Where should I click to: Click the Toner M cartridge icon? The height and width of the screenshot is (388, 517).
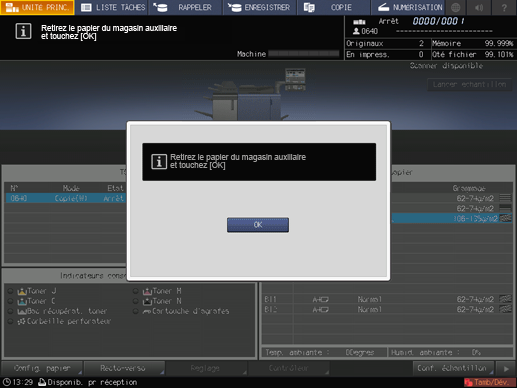click(x=147, y=291)
